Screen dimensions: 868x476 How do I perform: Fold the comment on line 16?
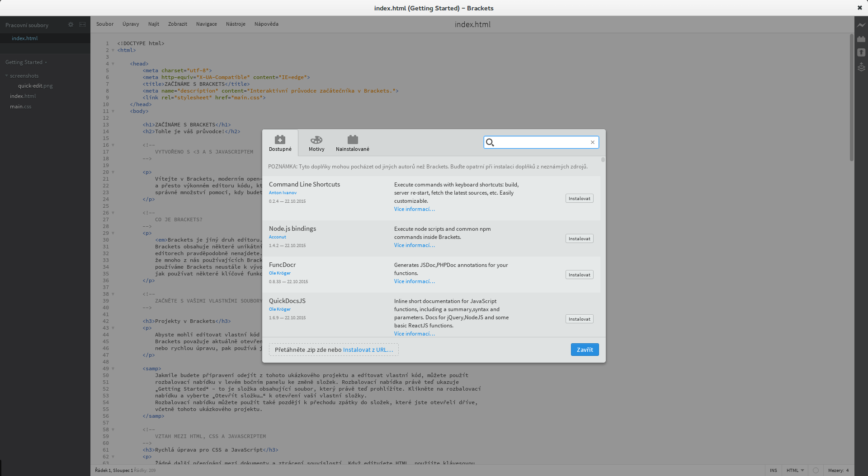[x=113, y=145]
